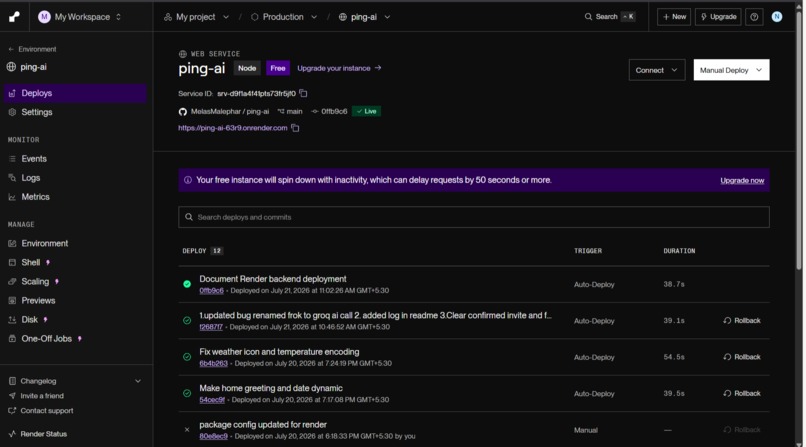806x447 pixels.
Task: Click commit 0ffb9c6 in header
Action: pyautogui.click(x=329, y=111)
